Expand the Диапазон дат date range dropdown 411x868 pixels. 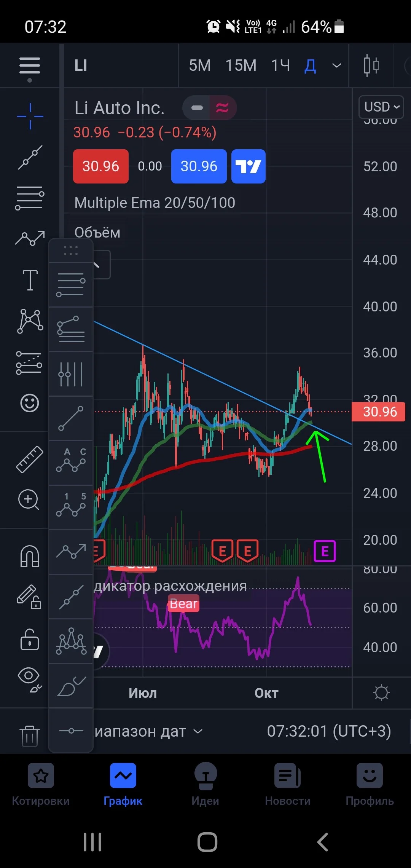click(x=148, y=731)
